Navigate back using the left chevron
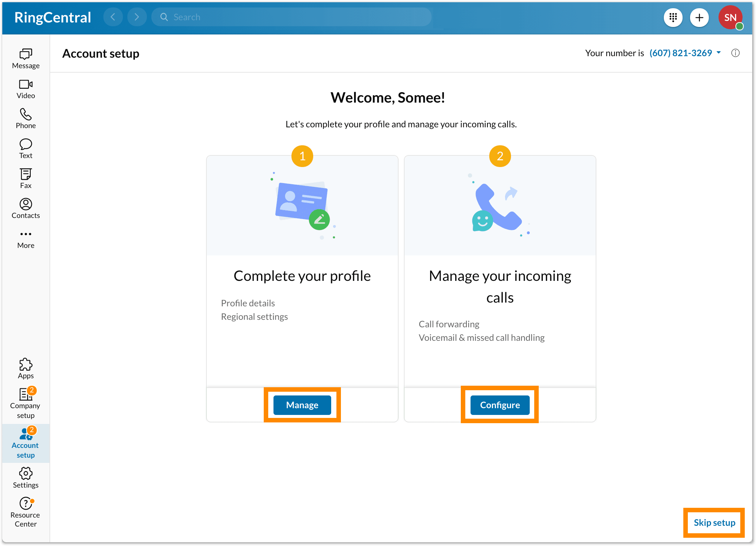756x546 pixels. 113,17
